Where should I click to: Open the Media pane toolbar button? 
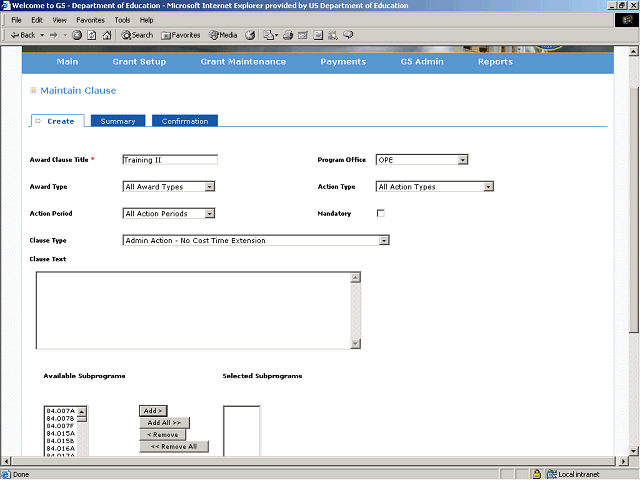click(x=223, y=35)
